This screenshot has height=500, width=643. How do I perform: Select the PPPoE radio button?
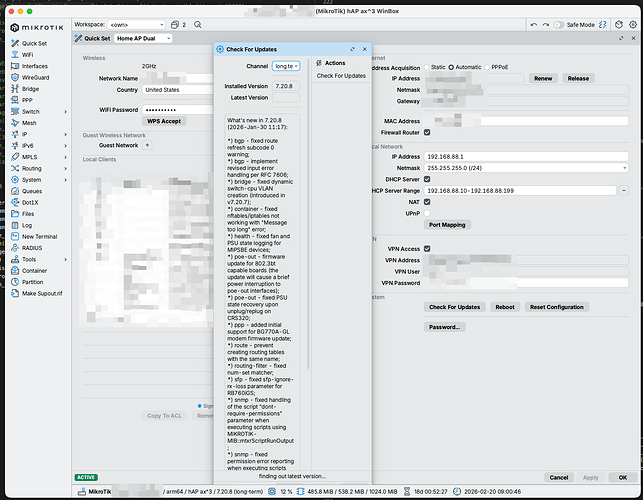(487, 67)
